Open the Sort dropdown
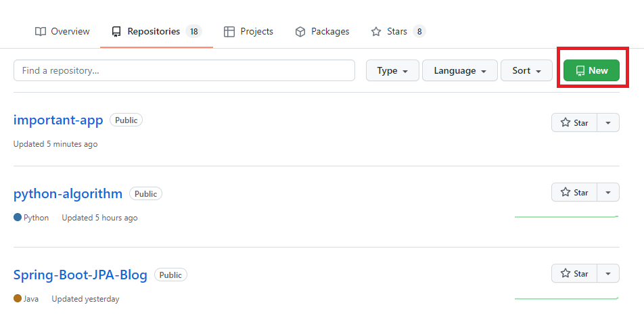Viewport: 644px width, 328px height. coord(526,70)
